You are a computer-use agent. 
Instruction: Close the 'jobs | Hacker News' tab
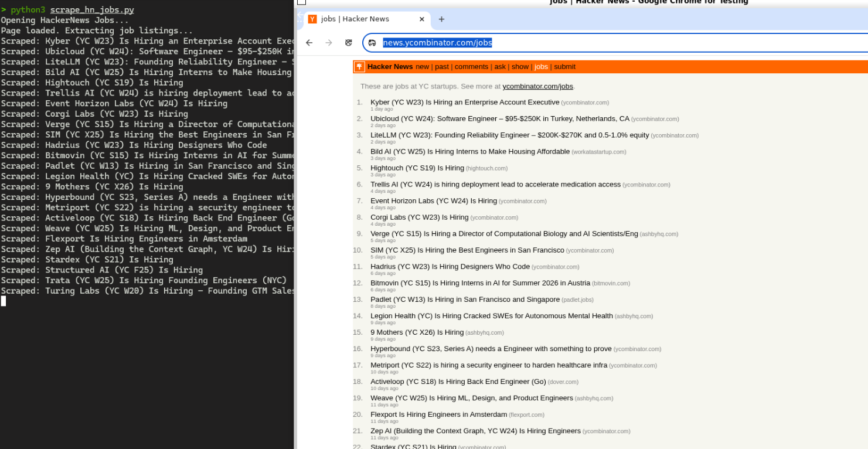click(x=421, y=19)
